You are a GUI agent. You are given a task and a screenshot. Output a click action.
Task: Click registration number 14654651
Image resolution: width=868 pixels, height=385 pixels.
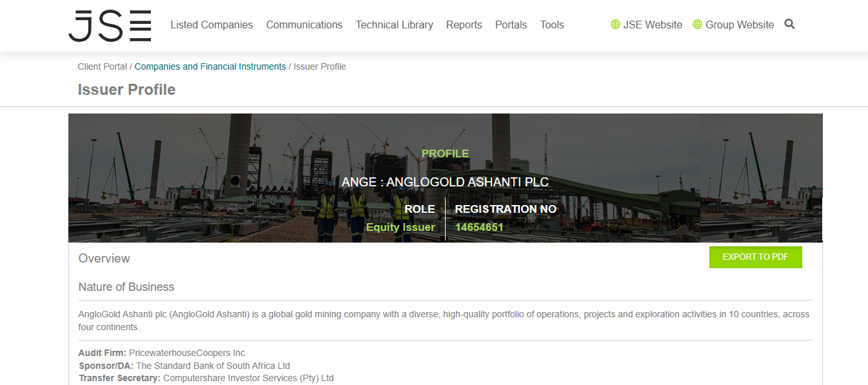[x=479, y=227]
